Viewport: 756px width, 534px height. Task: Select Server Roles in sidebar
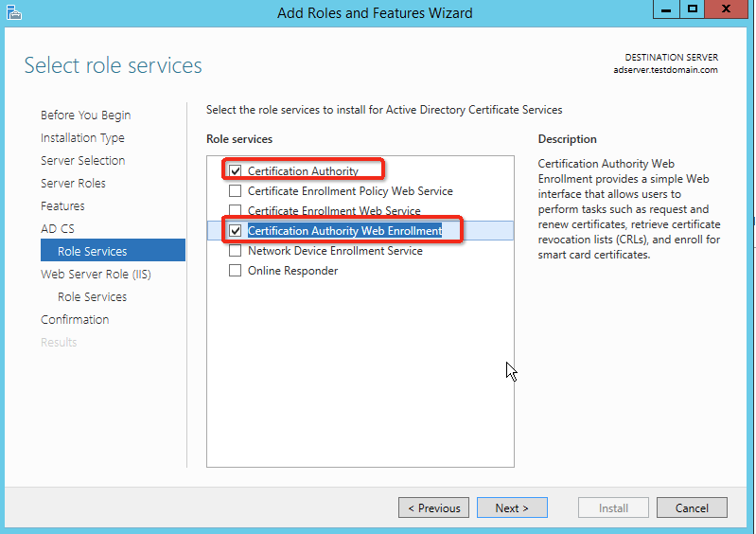coord(73,184)
